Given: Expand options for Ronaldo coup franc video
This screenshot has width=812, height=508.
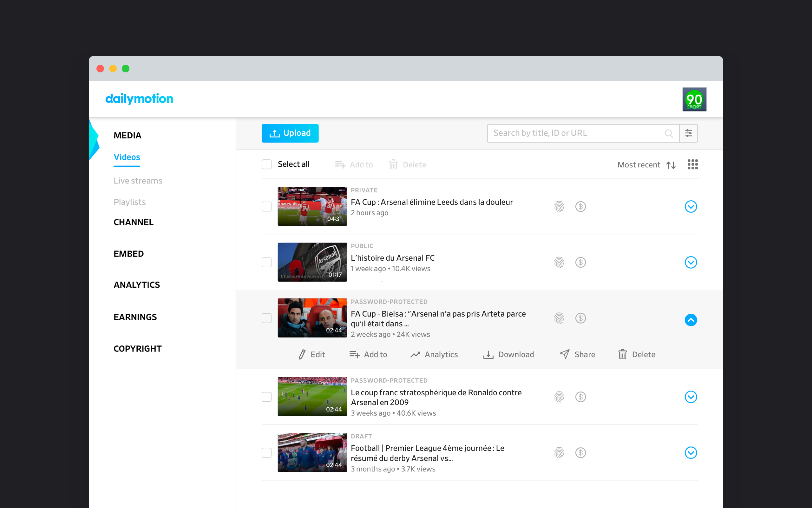Looking at the screenshot, I should click(x=691, y=397).
